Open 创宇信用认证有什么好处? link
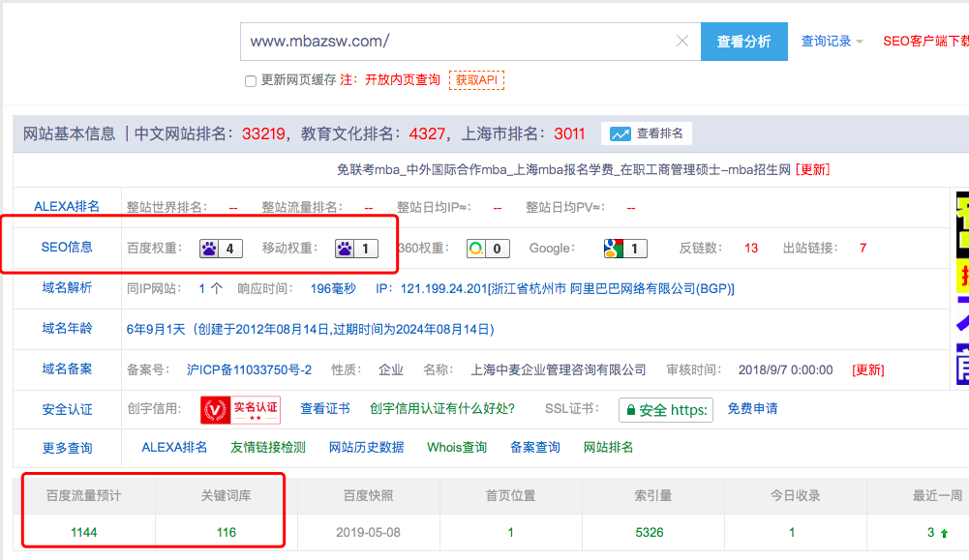 (x=441, y=409)
